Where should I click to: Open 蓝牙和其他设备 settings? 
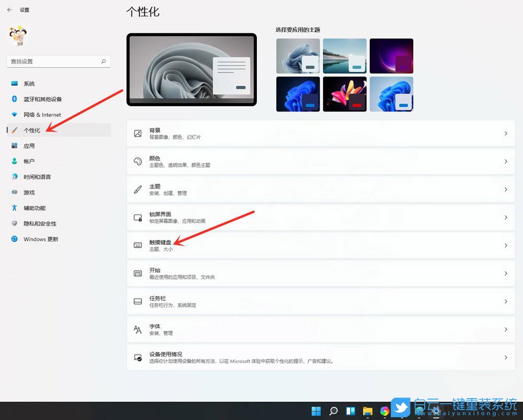click(42, 99)
